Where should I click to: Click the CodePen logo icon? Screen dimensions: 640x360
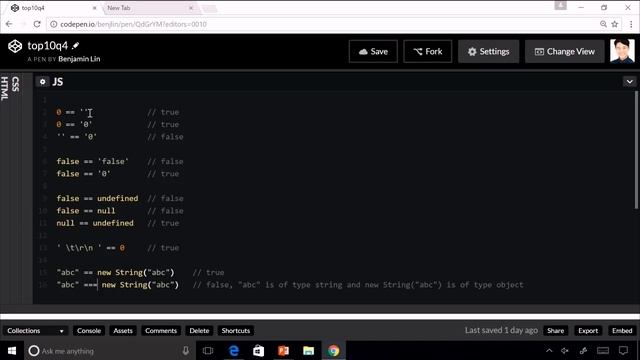[15, 46]
